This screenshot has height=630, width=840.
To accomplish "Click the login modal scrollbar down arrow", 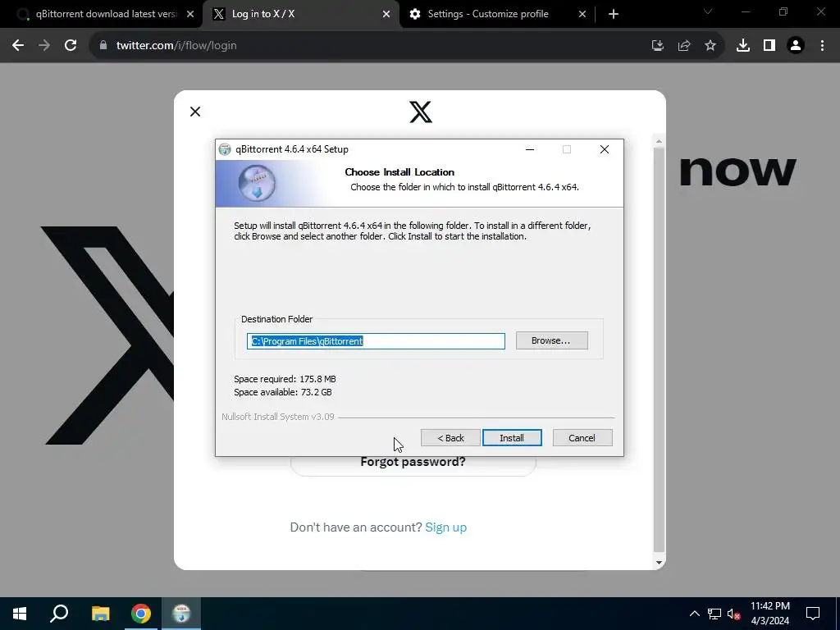I will (659, 563).
